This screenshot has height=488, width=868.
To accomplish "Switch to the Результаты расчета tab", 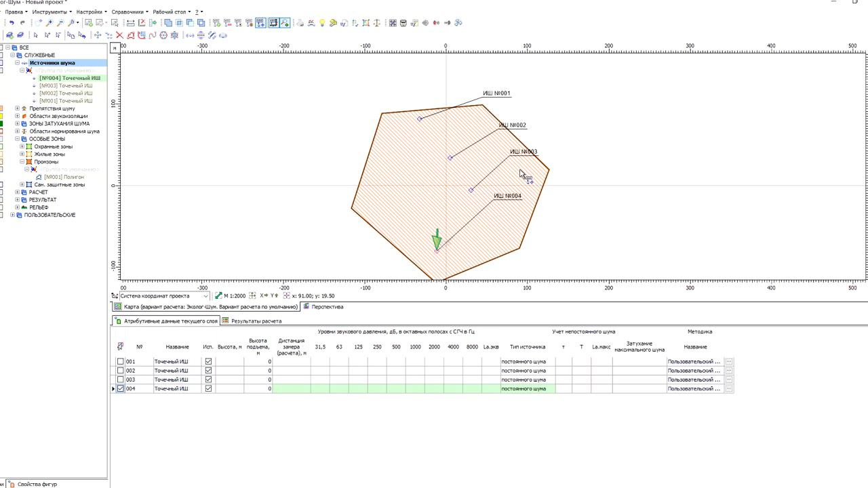I will click(256, 321).
